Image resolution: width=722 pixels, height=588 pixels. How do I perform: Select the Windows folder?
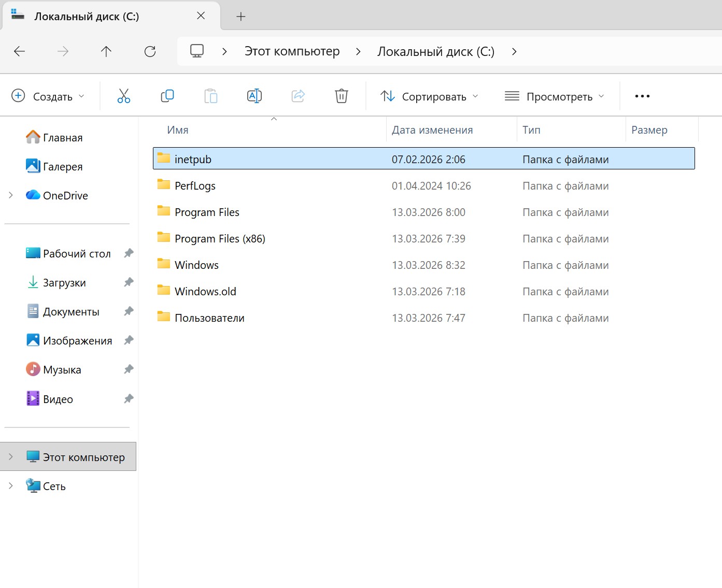click(424, 265)
